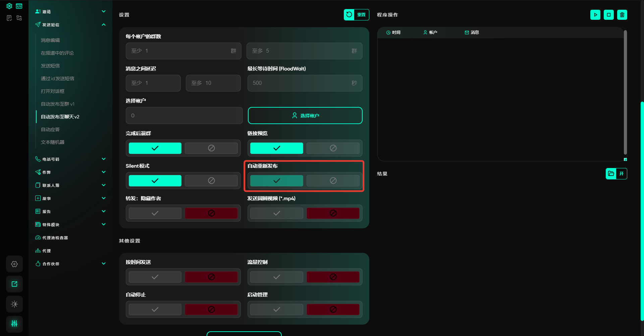The image size is (644, 336).
Task: Open the 自动应答 menu item
Action: point(50,129)
